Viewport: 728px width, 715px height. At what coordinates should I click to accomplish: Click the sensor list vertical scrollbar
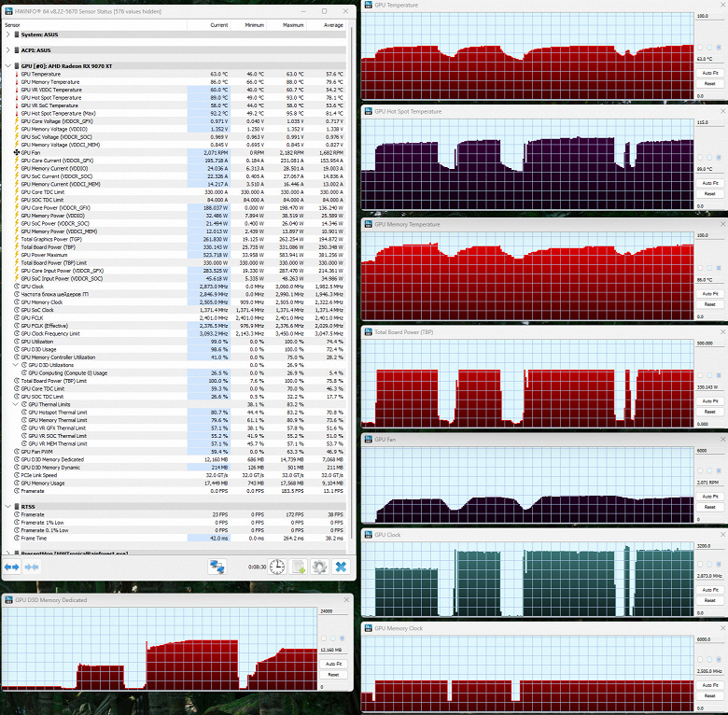pos(351,283)
